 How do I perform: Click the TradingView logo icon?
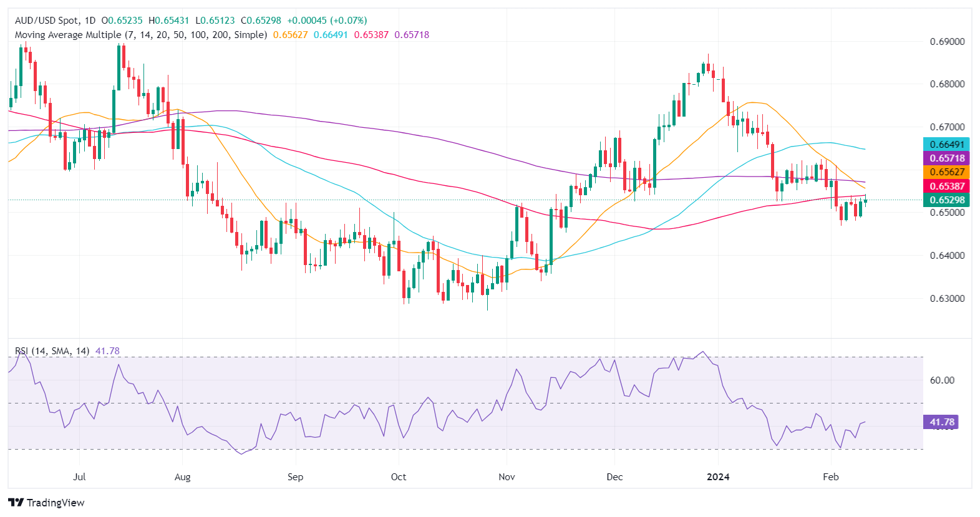[x=16, y=503]
